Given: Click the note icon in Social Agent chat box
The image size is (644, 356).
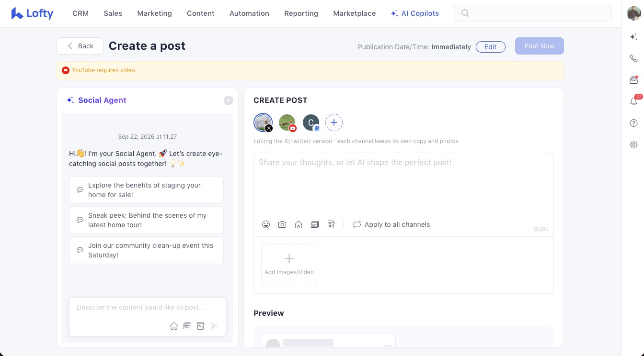Looking at the screenshot, I should (201, 326).
